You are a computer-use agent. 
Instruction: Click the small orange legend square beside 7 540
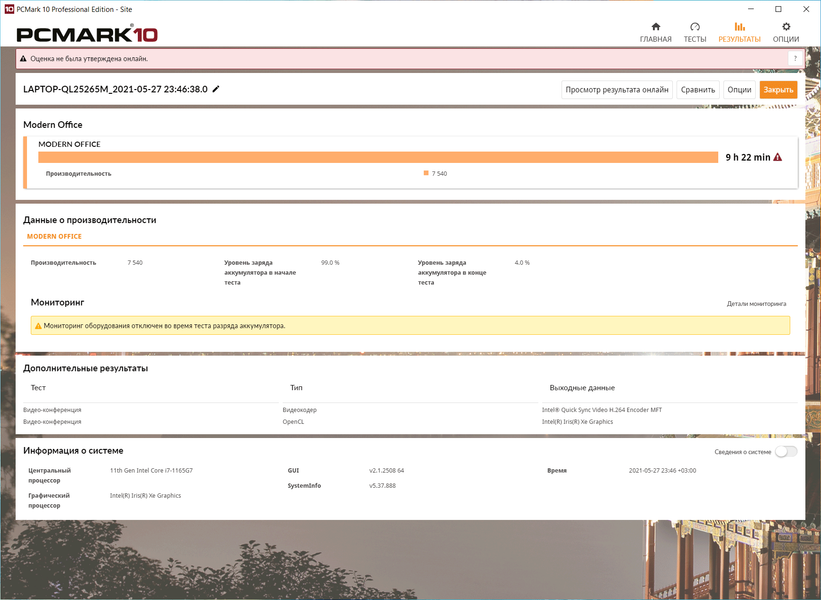426,173
